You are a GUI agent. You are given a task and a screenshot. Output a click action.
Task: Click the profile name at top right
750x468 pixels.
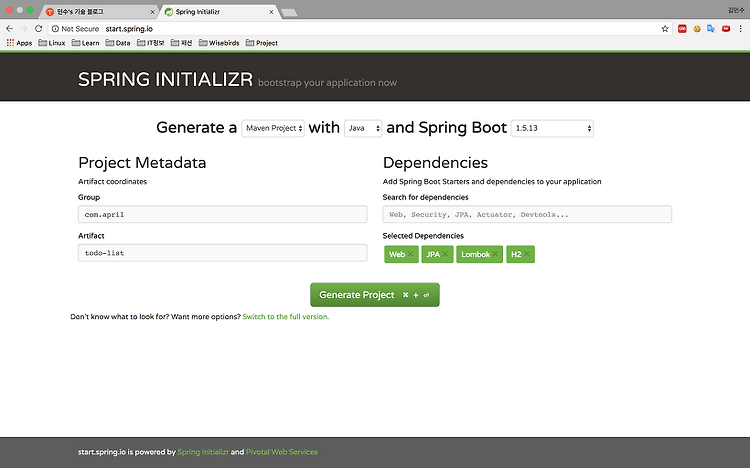[x=736, y=10]
